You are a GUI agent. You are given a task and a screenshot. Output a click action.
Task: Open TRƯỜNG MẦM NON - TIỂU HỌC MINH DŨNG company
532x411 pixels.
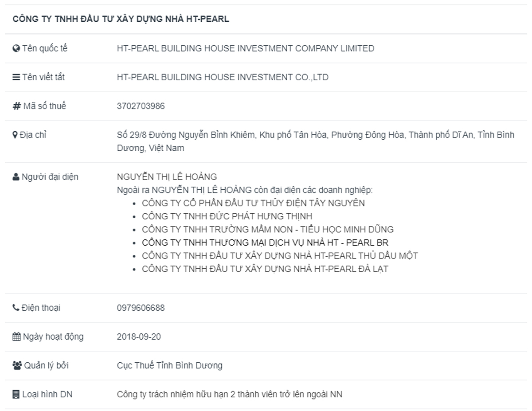(267, 230)
